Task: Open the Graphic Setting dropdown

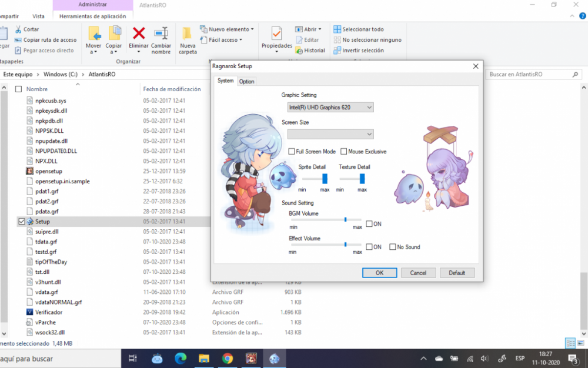Action: tap(330, 108)
